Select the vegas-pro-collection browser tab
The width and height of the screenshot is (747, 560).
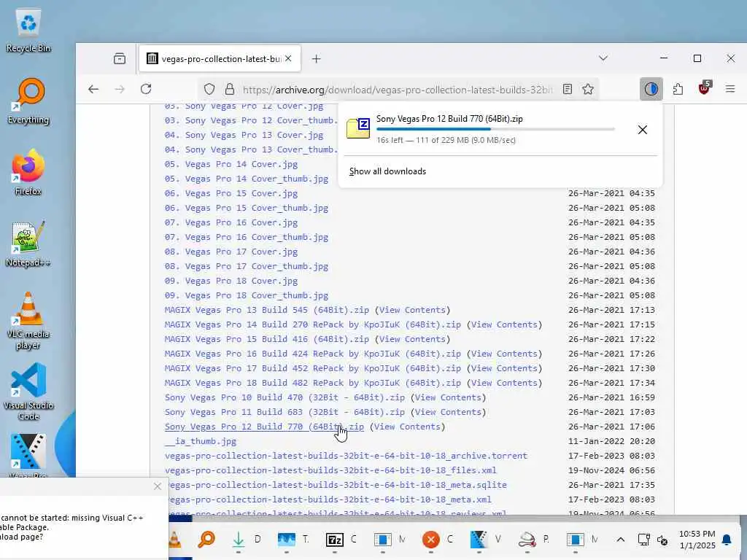219,58
